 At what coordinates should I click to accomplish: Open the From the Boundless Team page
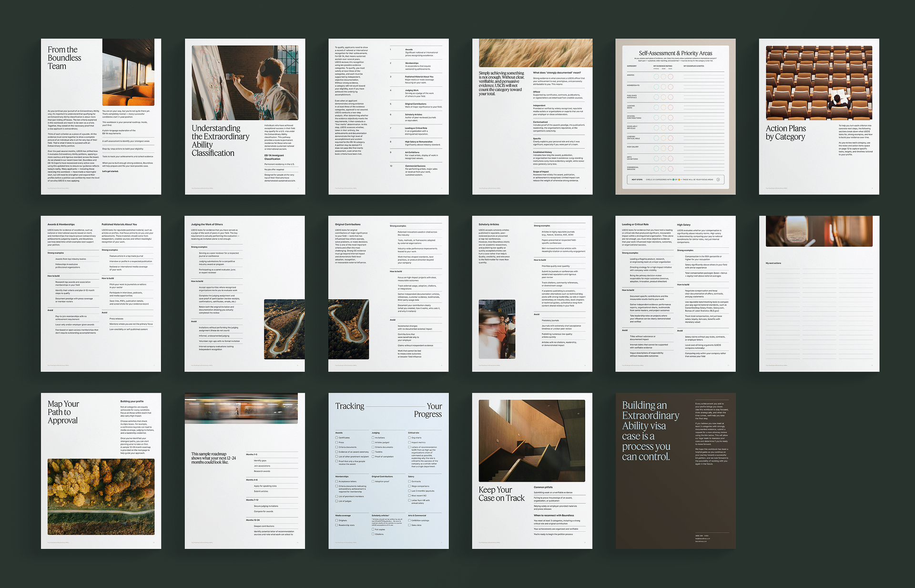tap(101, 116)
